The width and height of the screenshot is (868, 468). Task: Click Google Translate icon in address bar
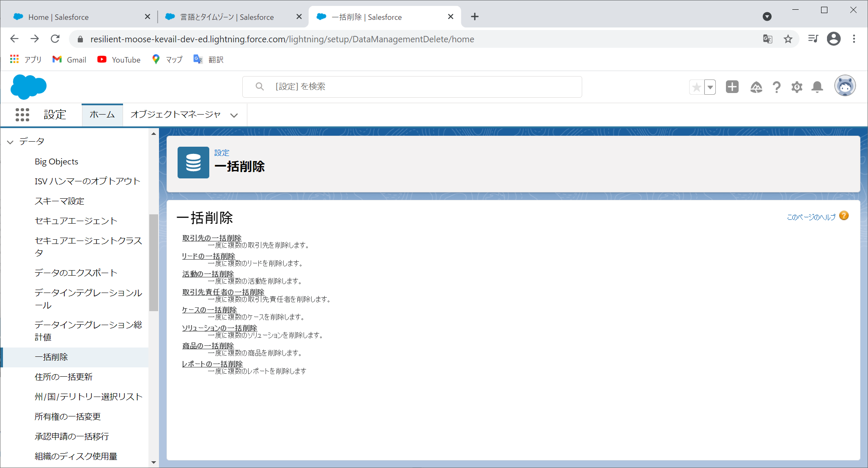767,39
